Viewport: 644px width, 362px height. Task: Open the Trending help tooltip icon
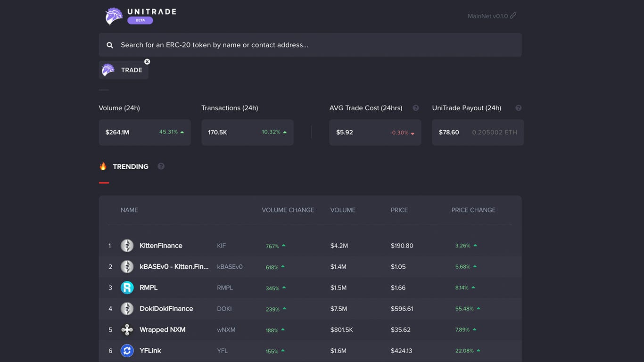pos(161,166)
